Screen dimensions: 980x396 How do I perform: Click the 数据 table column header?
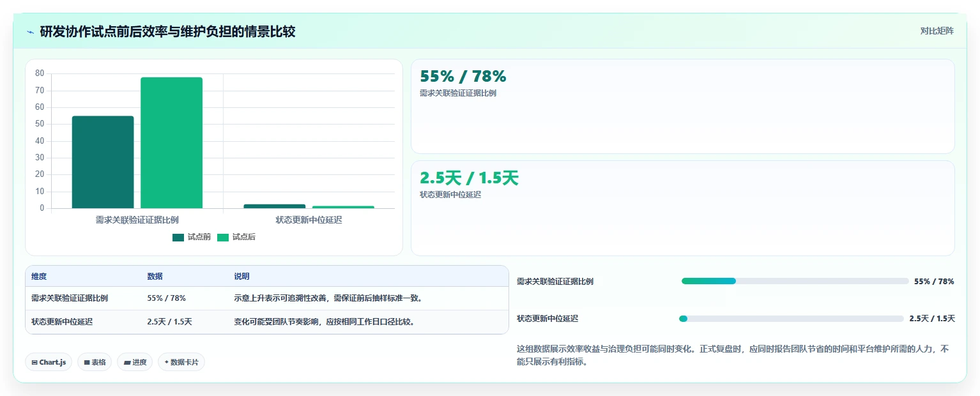point(155,277)
